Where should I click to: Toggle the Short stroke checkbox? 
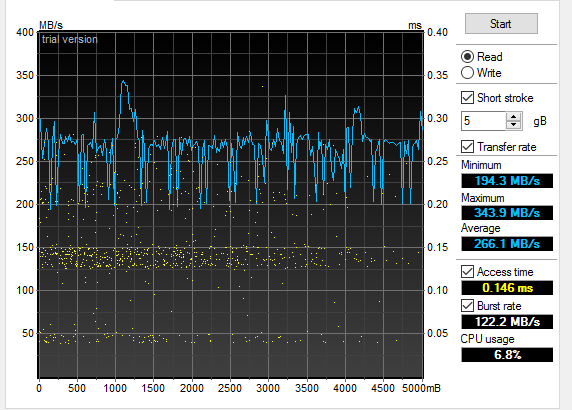pyautogui.click(x=467, y=98)
